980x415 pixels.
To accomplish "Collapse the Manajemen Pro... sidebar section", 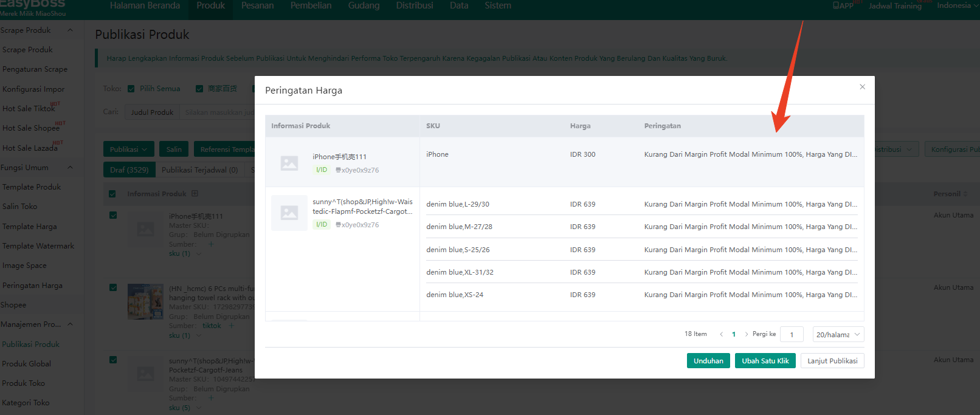I will pyautogui.click(x=70, y=324).
